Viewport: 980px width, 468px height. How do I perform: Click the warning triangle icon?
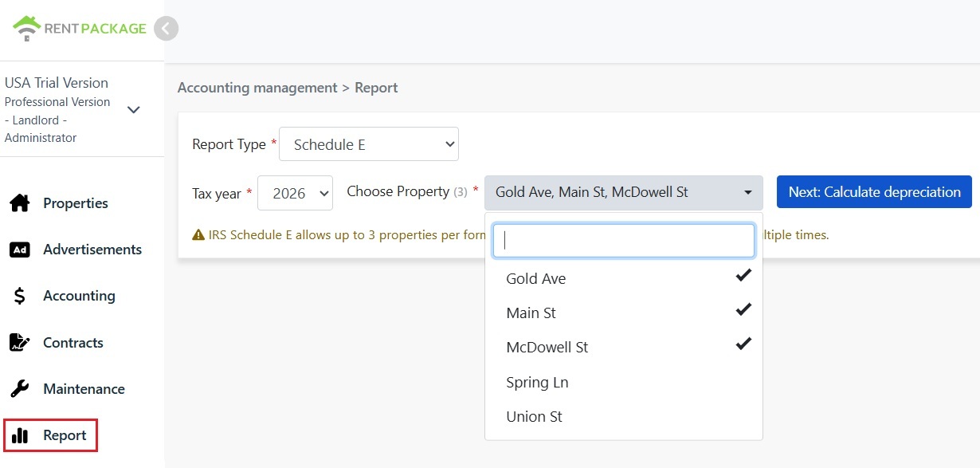pos(198,235)
